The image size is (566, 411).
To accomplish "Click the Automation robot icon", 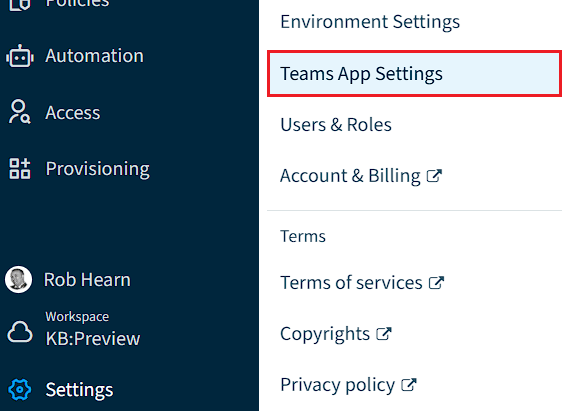I will coord(20,56).
